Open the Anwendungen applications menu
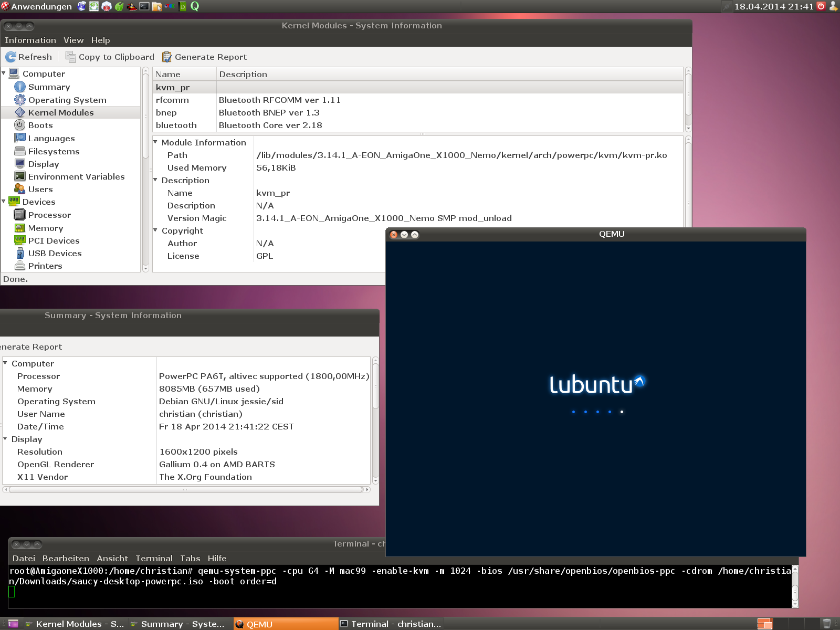This screenshot has width=840, height=630. point(36,6)
